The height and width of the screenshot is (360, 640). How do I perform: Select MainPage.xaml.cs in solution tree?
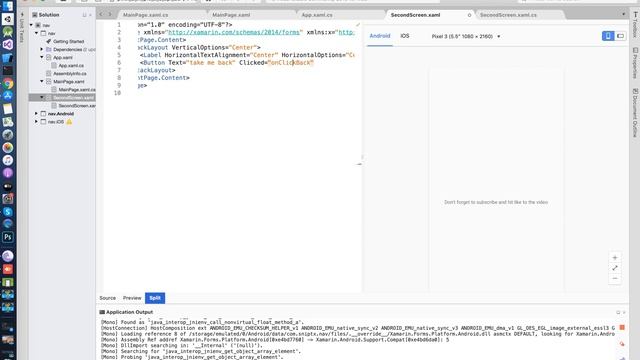(x=74, y=89)
